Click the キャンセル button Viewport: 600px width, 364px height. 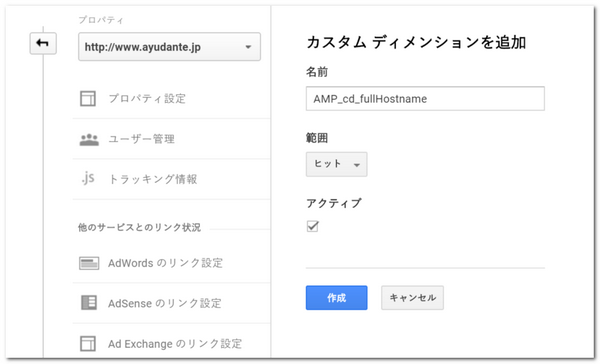(412, 298)
